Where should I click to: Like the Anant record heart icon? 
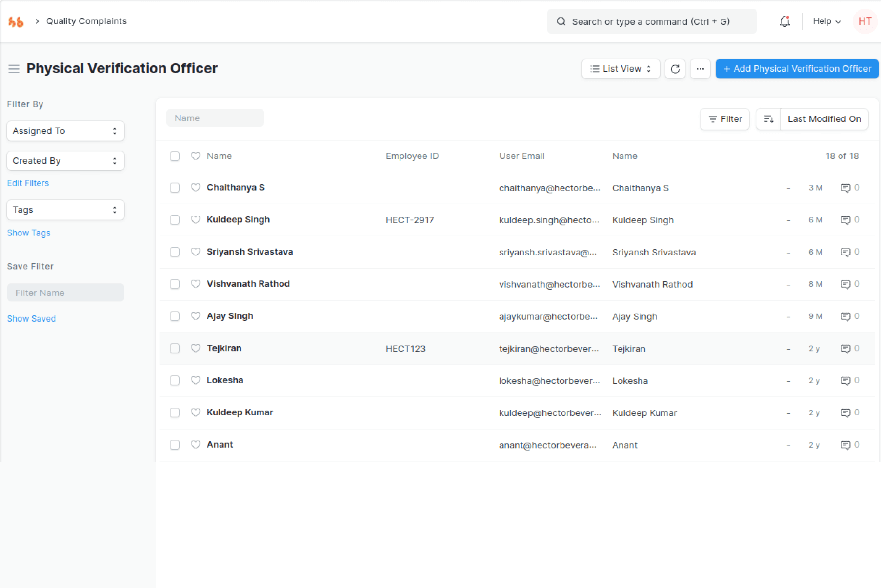196,445
